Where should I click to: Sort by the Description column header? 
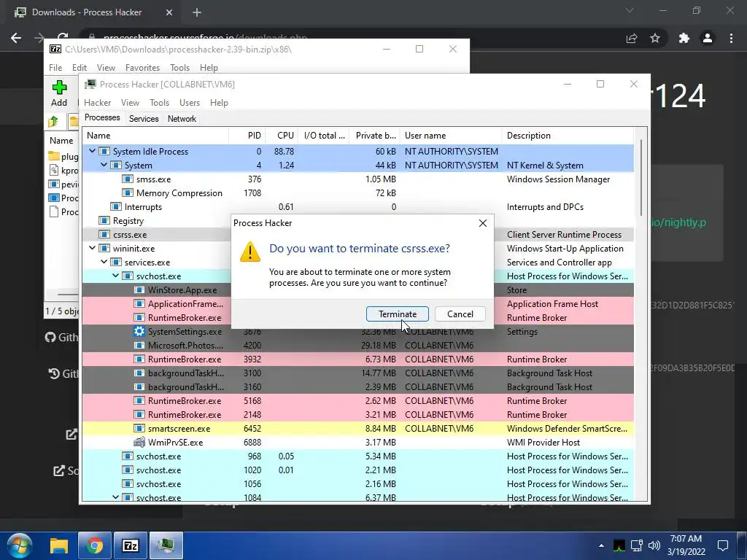[568, 135]
